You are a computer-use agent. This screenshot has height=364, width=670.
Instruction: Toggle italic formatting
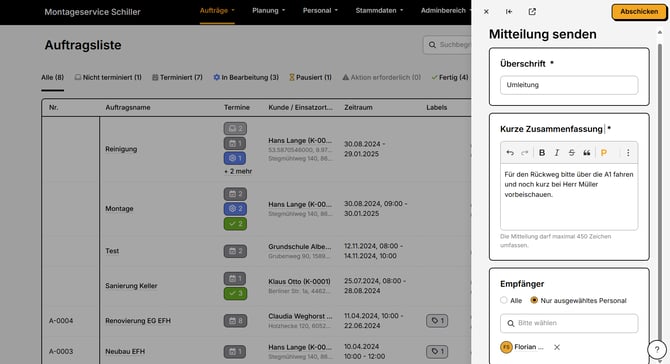[557, 153]
